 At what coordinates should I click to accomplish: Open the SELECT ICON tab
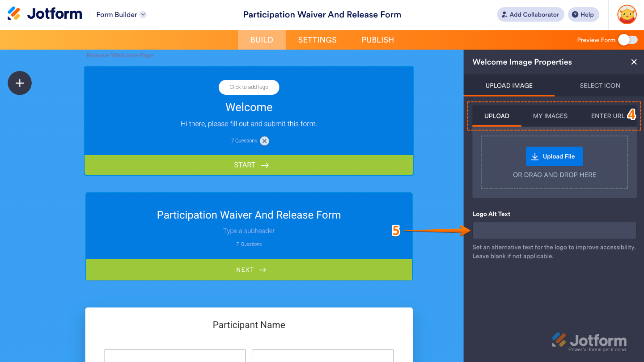pyautogui.click(x=600, y=85)
